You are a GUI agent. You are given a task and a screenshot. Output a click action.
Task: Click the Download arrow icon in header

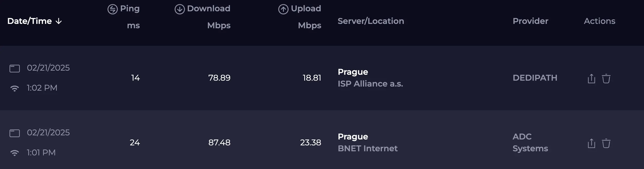tap(180, 9)
